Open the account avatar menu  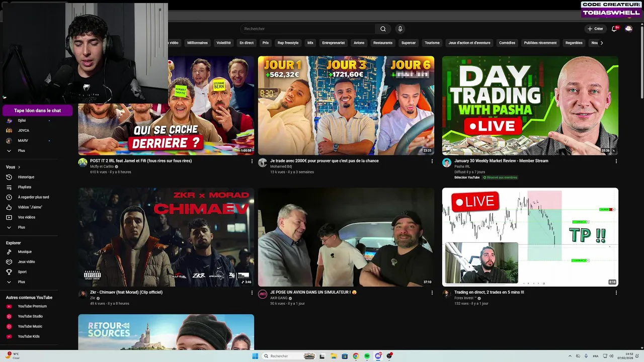point(628,29)
